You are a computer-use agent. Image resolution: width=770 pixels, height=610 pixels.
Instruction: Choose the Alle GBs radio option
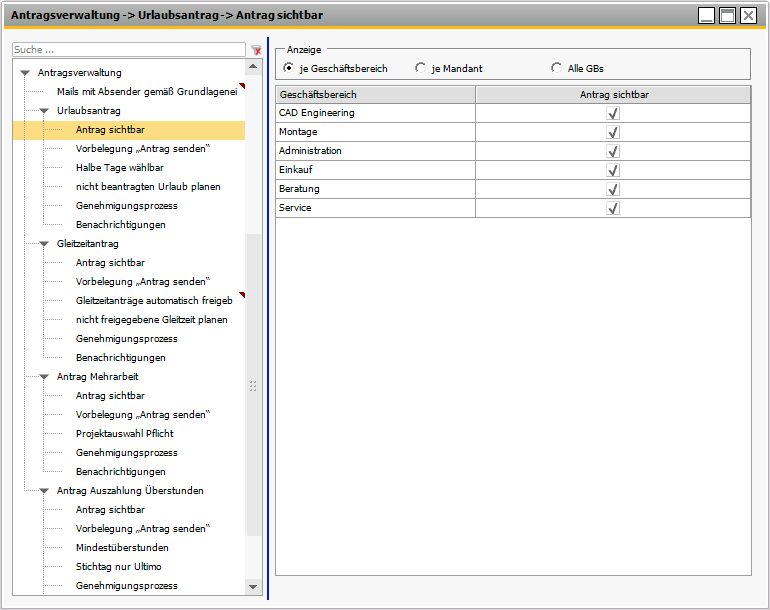click(x=557, y=69)
